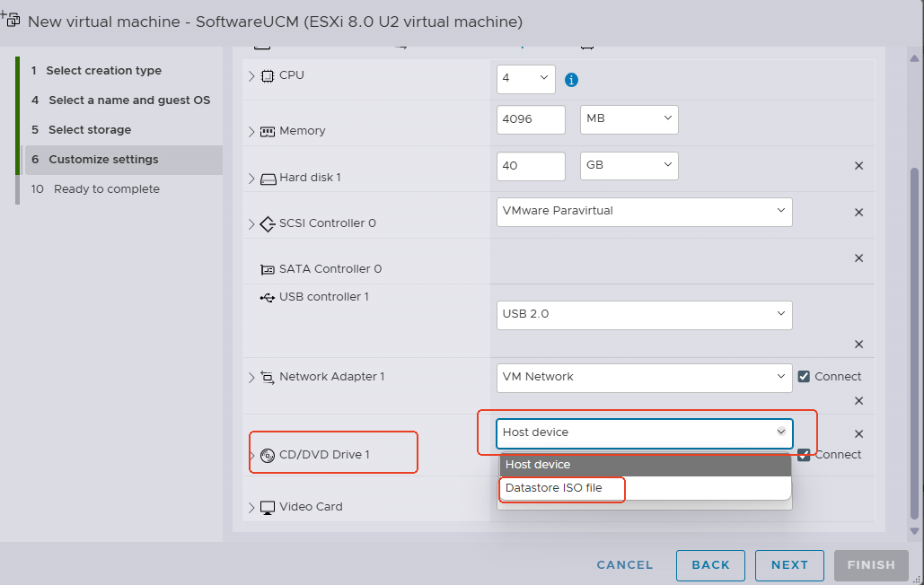Click the NEXT button
Screen dimensions: 924x585
[789, 565]
